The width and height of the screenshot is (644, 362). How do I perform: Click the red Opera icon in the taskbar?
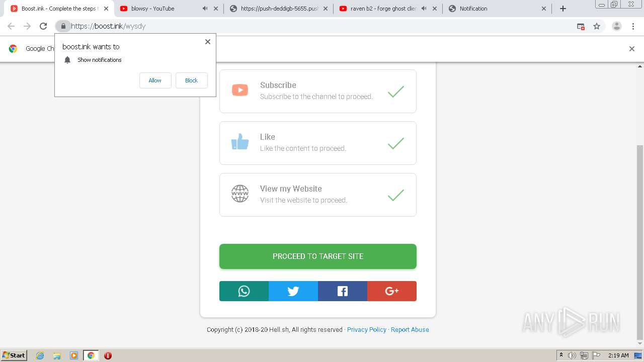coord(108,355)
